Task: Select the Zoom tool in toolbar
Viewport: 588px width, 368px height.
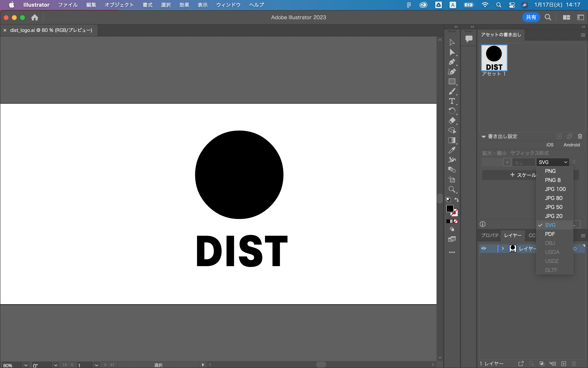Action: [x=452, y=189]
